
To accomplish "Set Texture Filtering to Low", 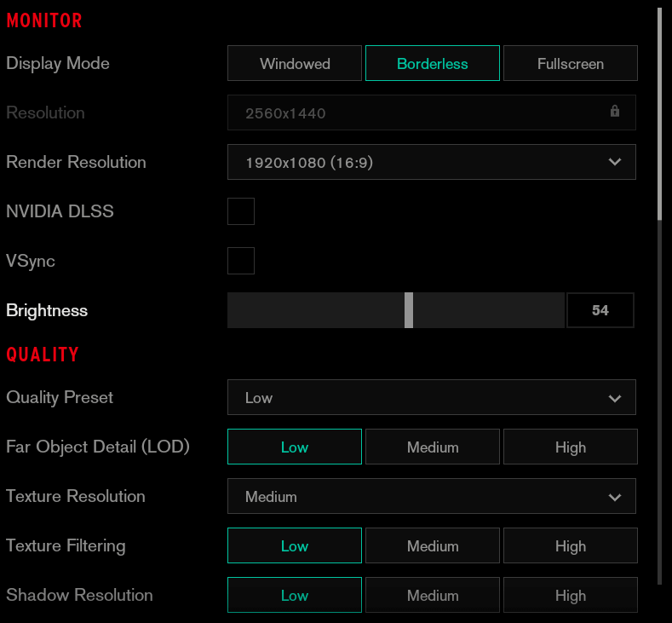I will coord(295,545).
